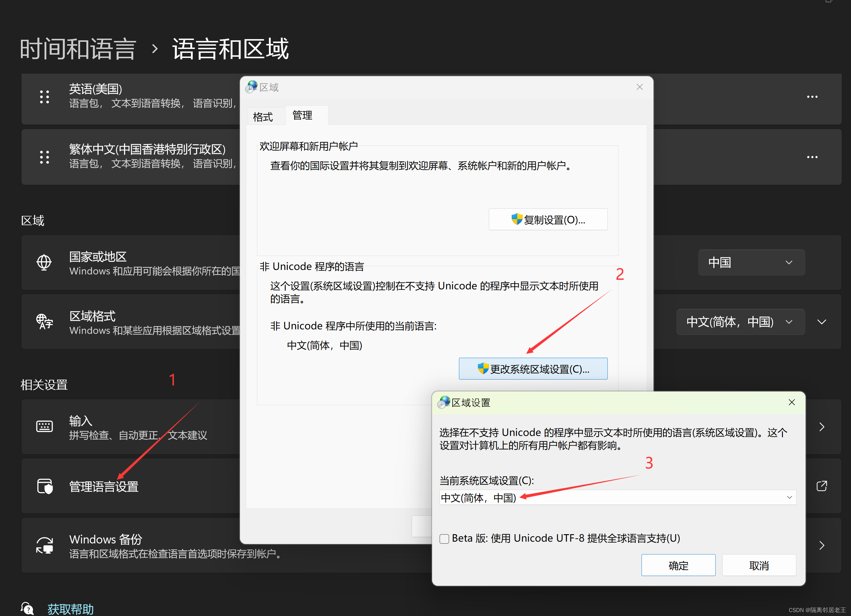
Task: Click the 区域格式 language icon
Action: (44, 322)
